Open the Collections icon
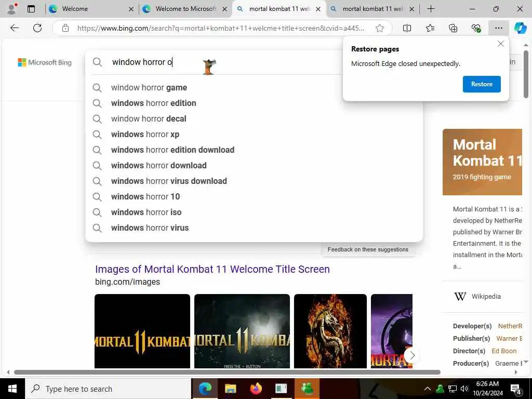This screenshot has height=399, width=532. click(453, 28)
